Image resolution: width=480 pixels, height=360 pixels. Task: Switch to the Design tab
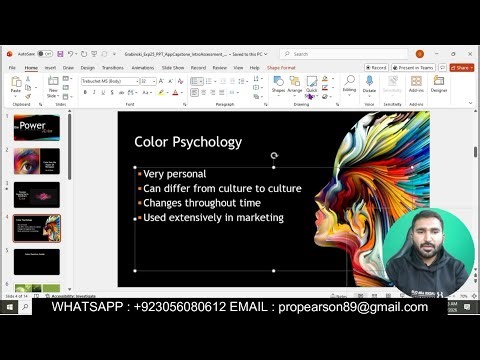(x=88, y=68)
